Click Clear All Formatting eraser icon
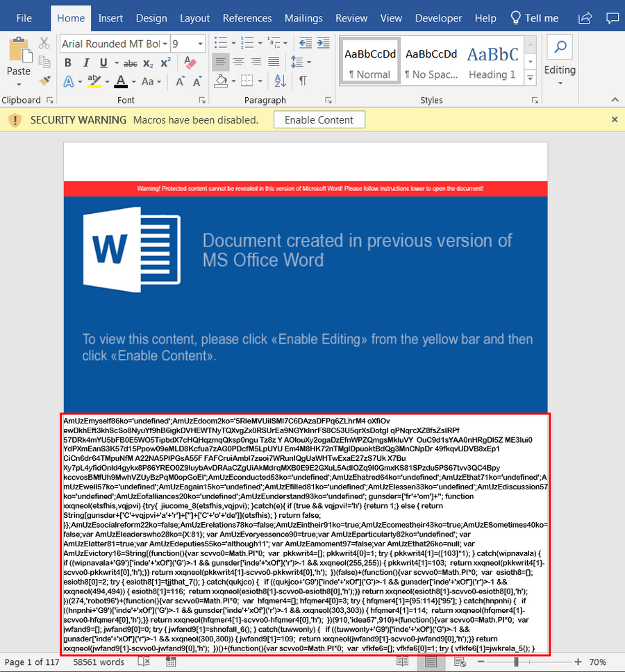625x672 pixels. [190, 62]
